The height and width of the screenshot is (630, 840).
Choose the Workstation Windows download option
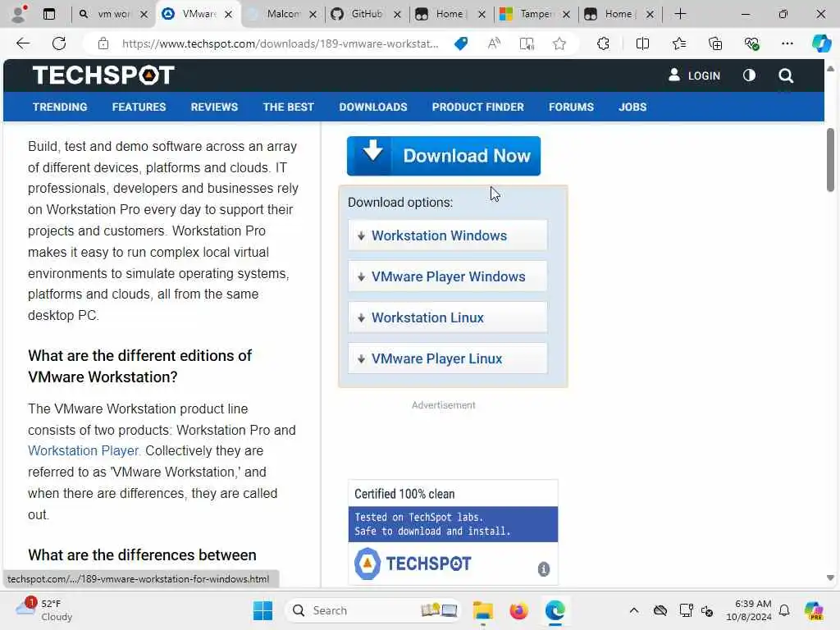pyautogui.click(x=448, y=235)
